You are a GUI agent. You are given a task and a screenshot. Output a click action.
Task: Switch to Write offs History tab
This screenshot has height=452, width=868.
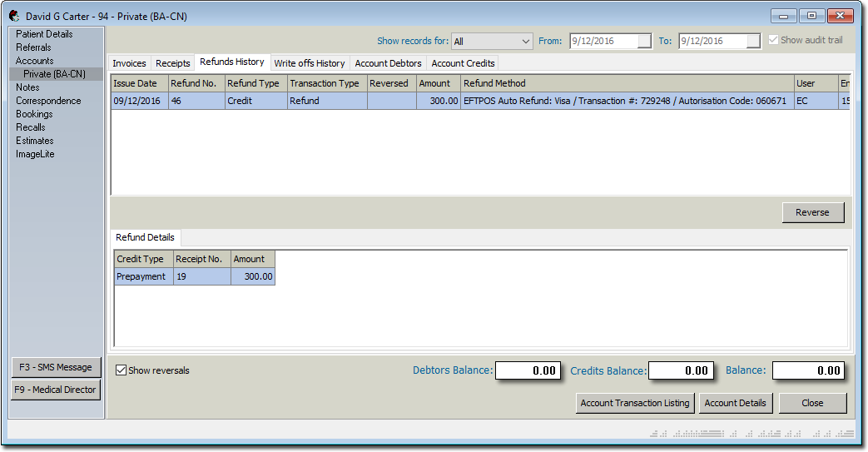point(309,63)
